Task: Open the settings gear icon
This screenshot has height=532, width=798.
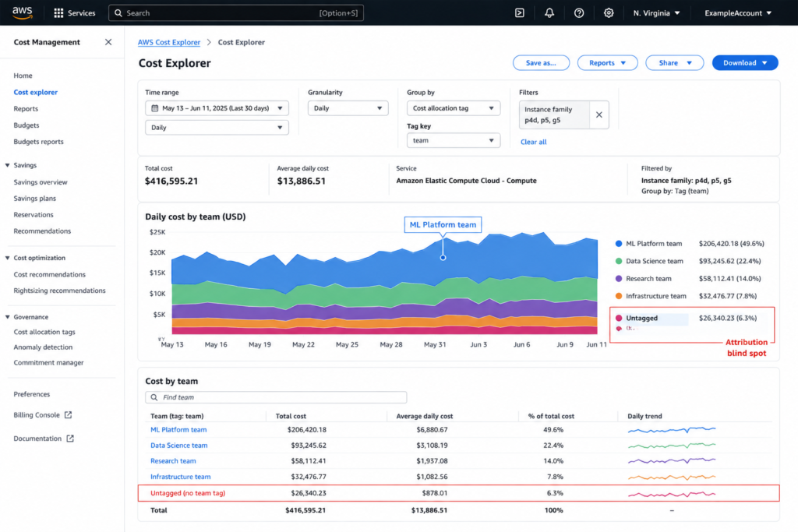Action: click(x=608, y=12)
